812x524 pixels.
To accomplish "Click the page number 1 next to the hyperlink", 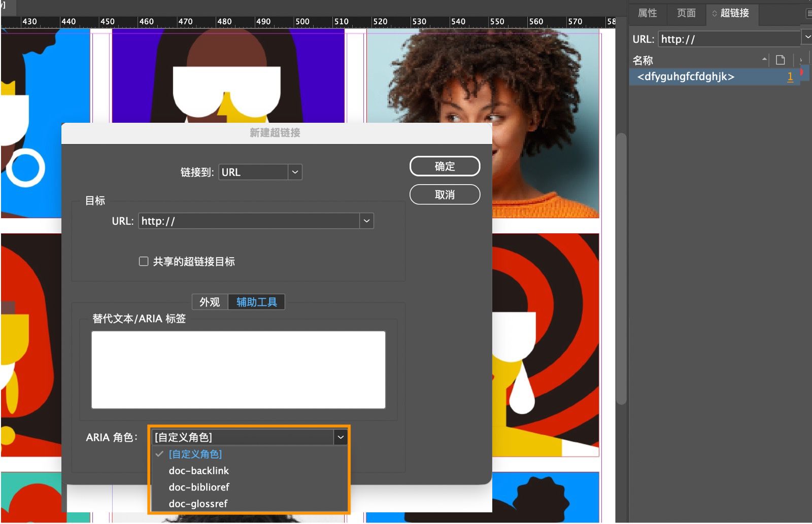I will click(x=790, y=77).
